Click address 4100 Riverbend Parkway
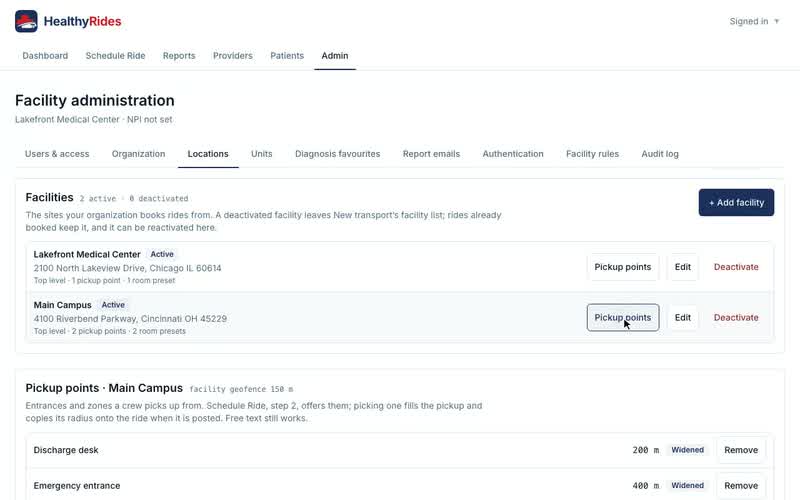800x500 pixels. 130,318
